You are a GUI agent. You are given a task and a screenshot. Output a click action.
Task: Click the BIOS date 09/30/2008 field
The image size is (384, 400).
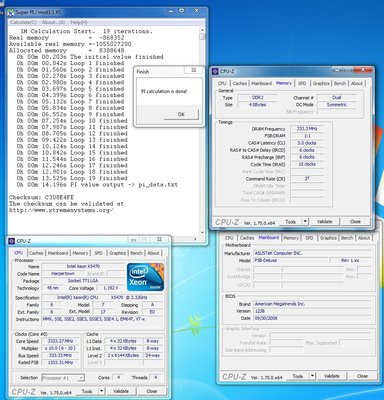pos(312,318)
